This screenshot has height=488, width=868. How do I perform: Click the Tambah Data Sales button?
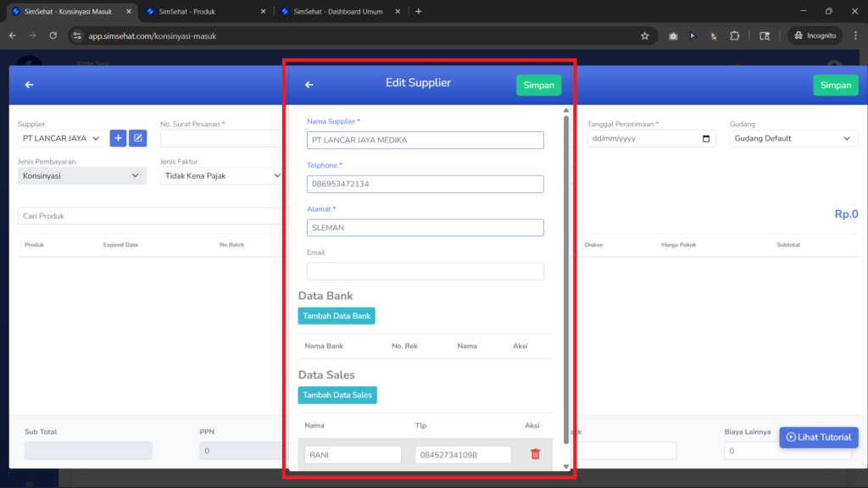pos(337,395)
